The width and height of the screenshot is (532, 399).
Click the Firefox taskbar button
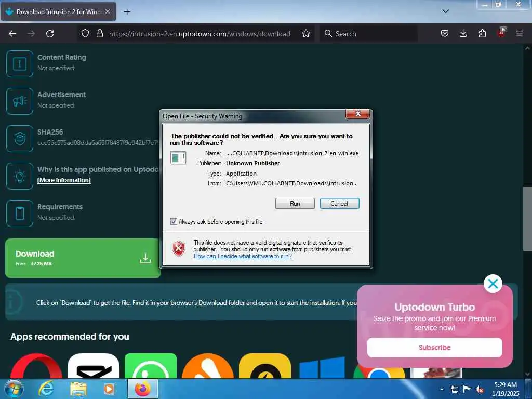[143, 389]
